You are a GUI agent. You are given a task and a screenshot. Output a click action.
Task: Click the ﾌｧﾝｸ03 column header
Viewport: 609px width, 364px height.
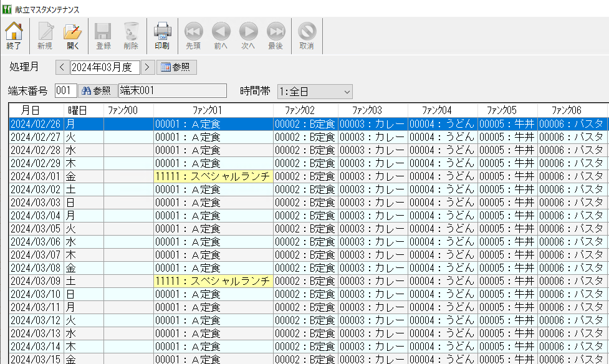pos(373,110)
